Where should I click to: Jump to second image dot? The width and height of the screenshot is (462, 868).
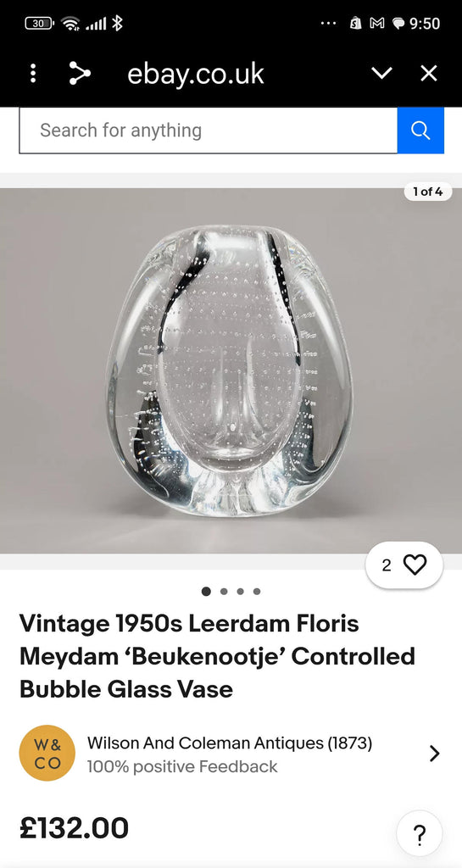click(x=224, y=591)
